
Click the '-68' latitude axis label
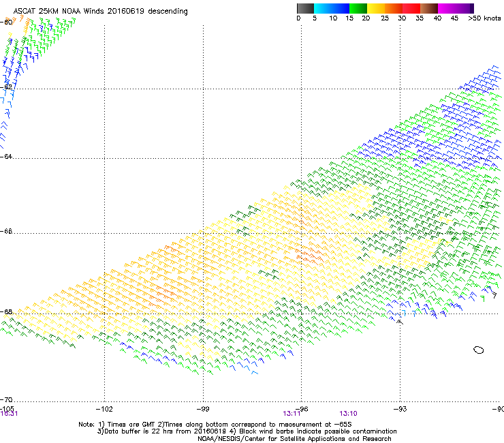point(6,311)
